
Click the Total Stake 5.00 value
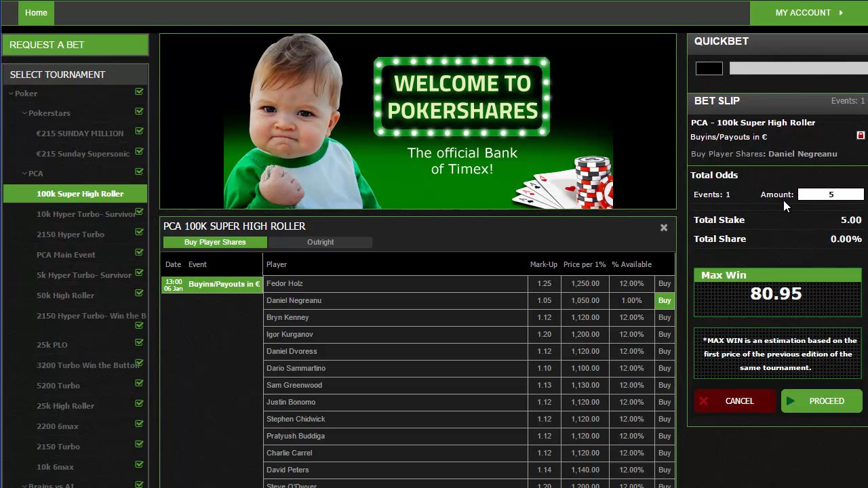point(851,220)
